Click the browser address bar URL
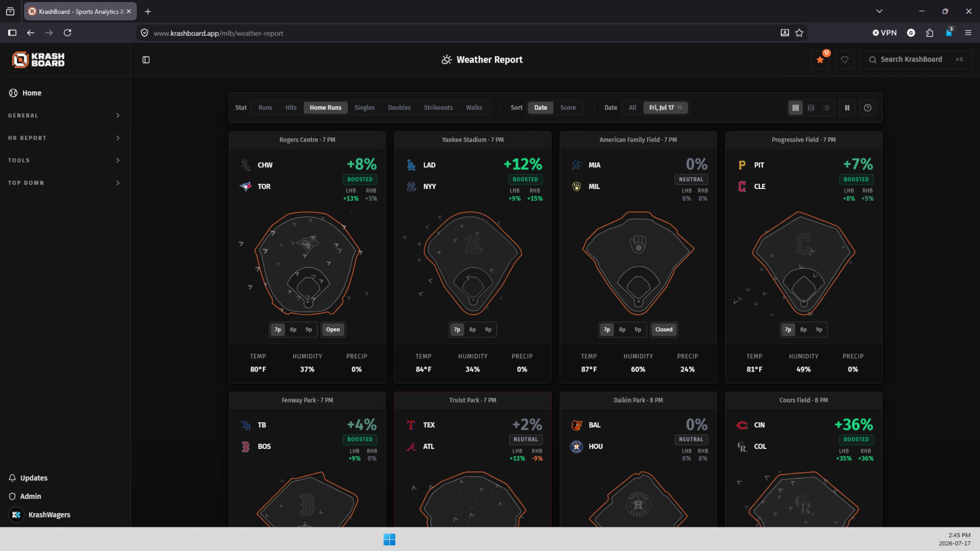The width and height of the screenshot is (980, 551). 218,33
